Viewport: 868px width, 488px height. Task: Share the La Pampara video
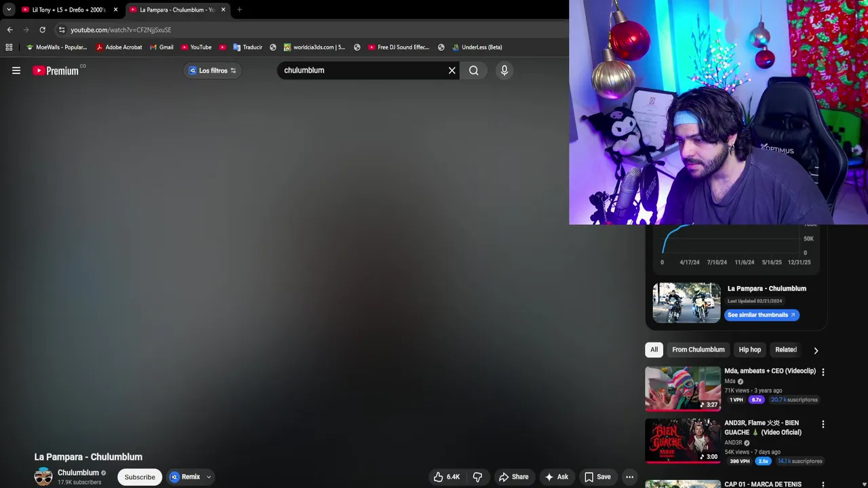pyautogui.click(x=513, y=477)
